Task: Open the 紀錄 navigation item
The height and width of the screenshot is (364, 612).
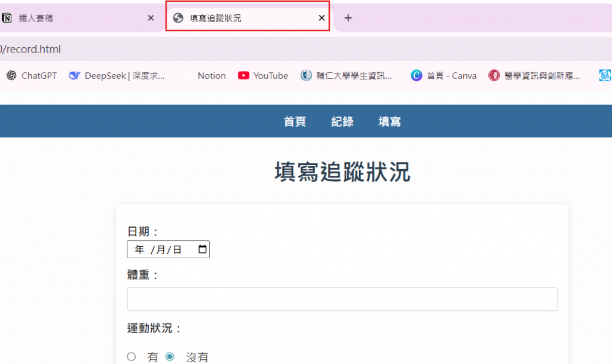Action: [342, 122]
